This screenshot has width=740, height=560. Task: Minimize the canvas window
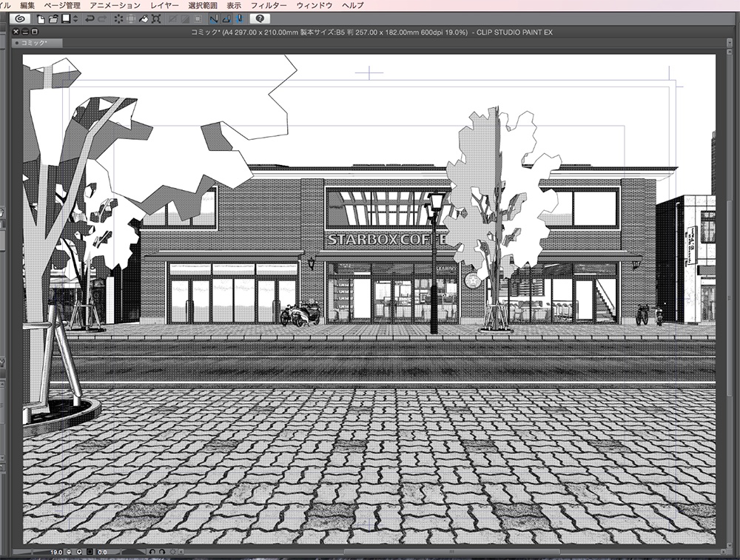point(25,32)
